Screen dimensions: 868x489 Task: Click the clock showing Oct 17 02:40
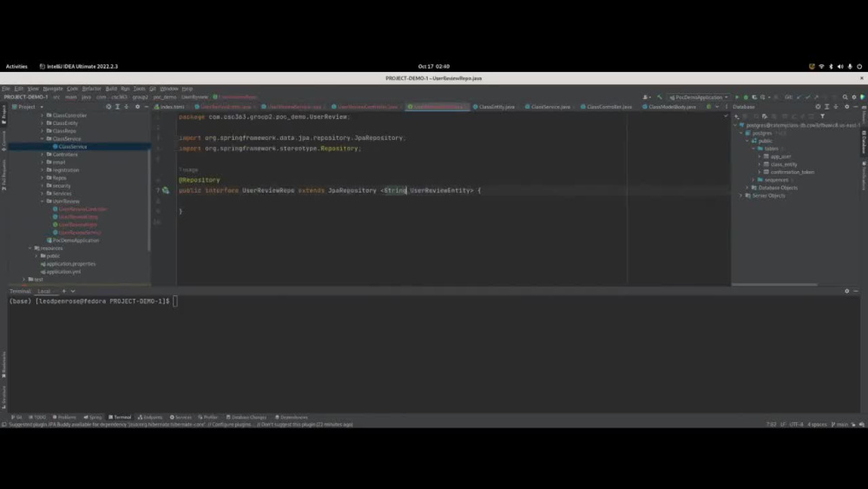(x=434, y=67)
